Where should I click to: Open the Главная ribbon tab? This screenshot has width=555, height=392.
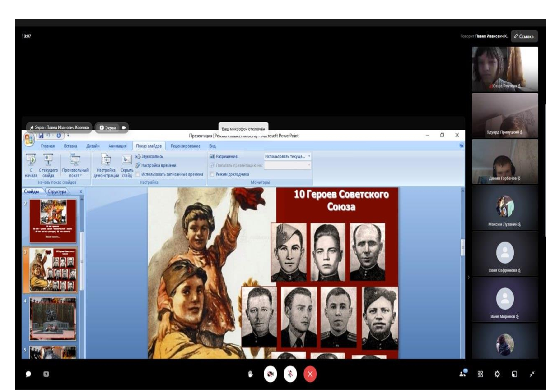(48, 146)
